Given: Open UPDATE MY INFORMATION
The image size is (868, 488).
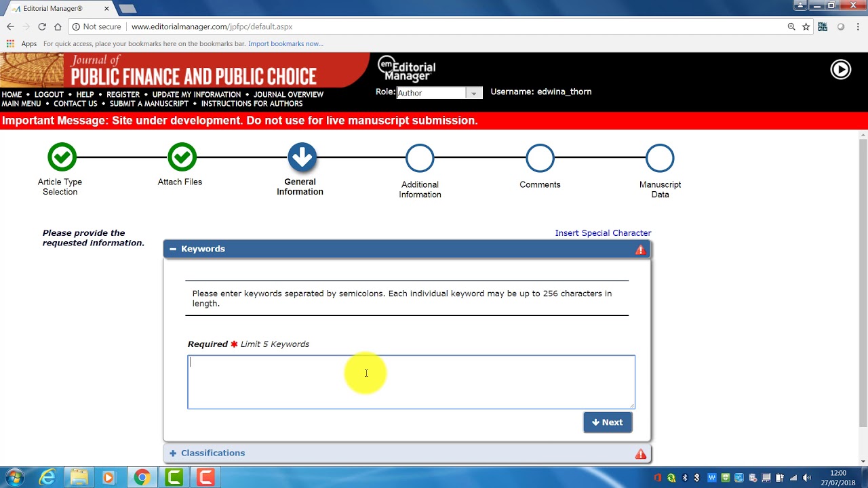Looking at the screenshot, I should (x=197, y=95).
